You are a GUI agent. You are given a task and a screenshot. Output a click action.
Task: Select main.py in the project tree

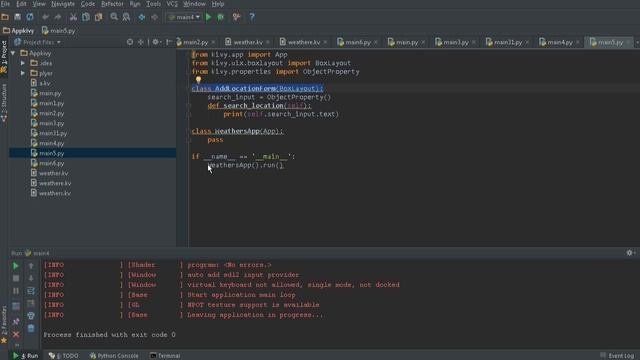tap(50, 93)
